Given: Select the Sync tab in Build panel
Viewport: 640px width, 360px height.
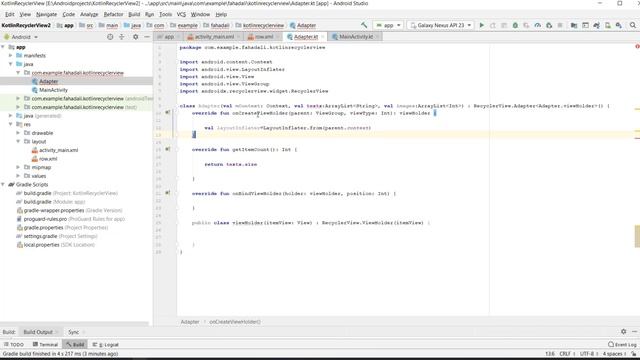Looking at the screenshot, I should [73, 332].
